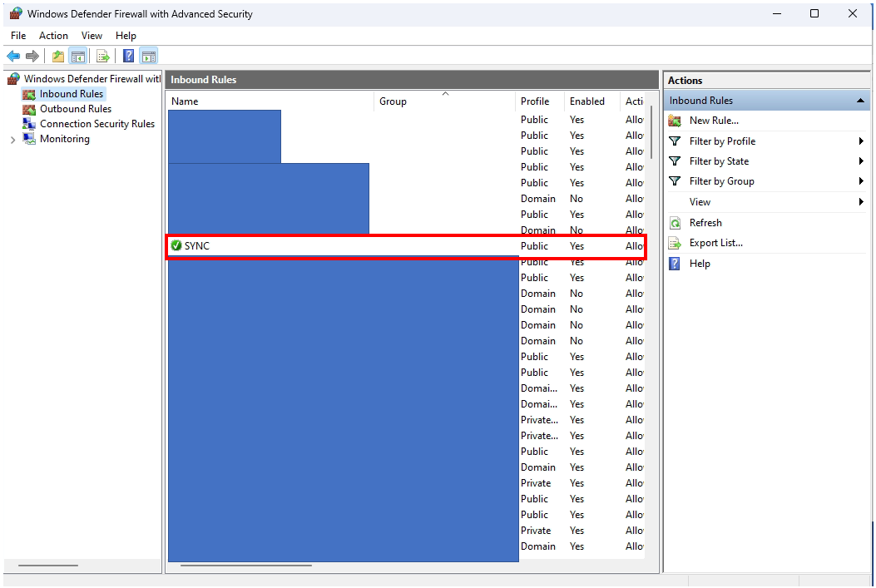Click the Forward arrow in the toolbar
This screenshot has height=588, width=876.
coord(32,56)
